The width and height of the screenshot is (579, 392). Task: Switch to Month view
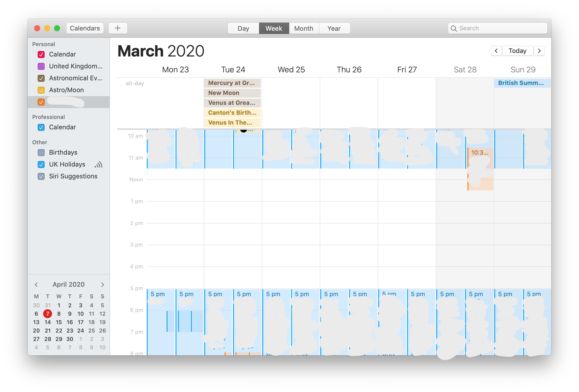tap(304, 28)
